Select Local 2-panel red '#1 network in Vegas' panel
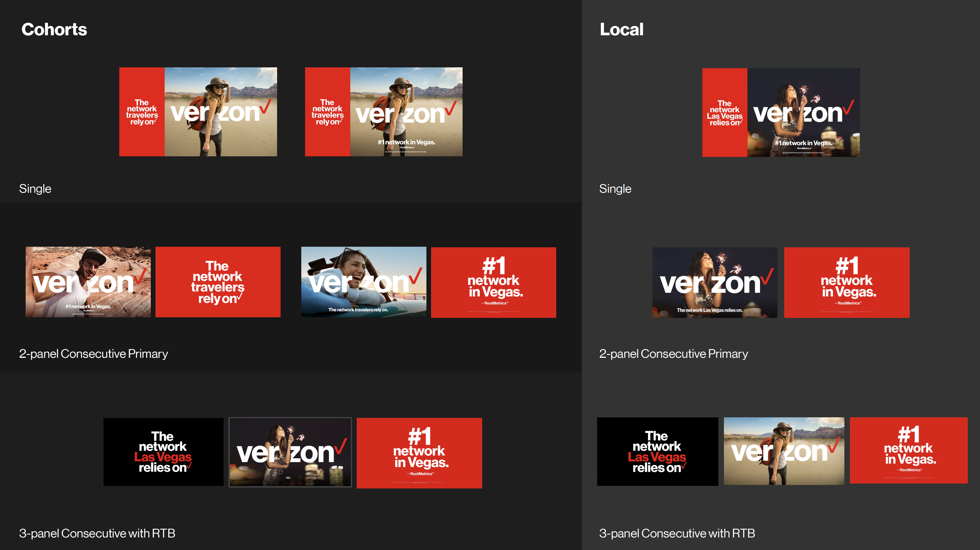Image resolution: width=980 pixels, height=550 pixels. (x=847, y=282)
